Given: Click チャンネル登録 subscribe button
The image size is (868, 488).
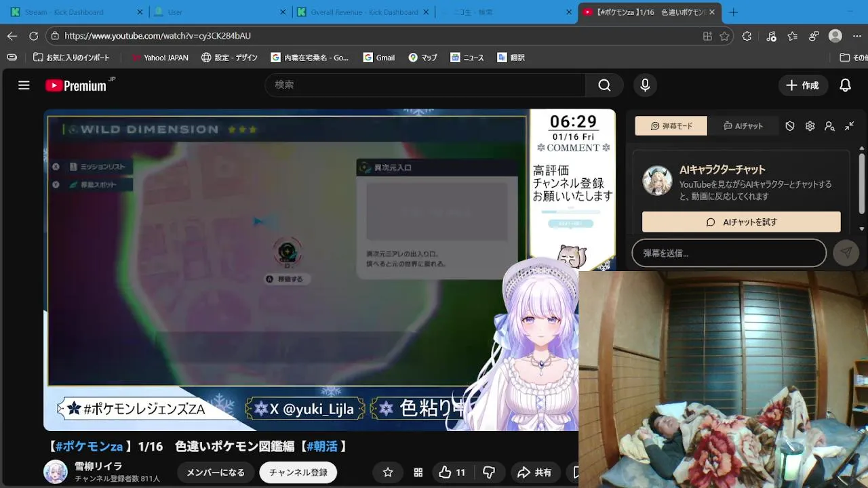Looking at the screenshot, I should coord(298,472).
